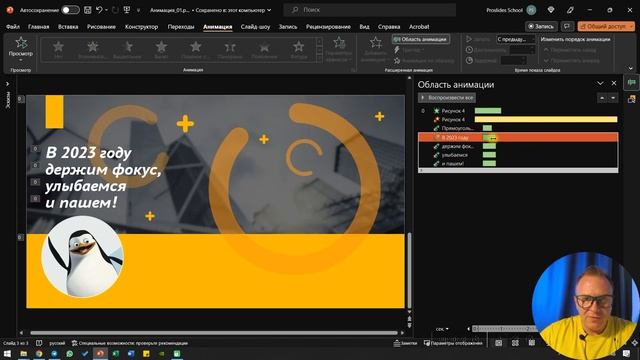
Task: Click the Save diskette icon
Action: point(87,10)
